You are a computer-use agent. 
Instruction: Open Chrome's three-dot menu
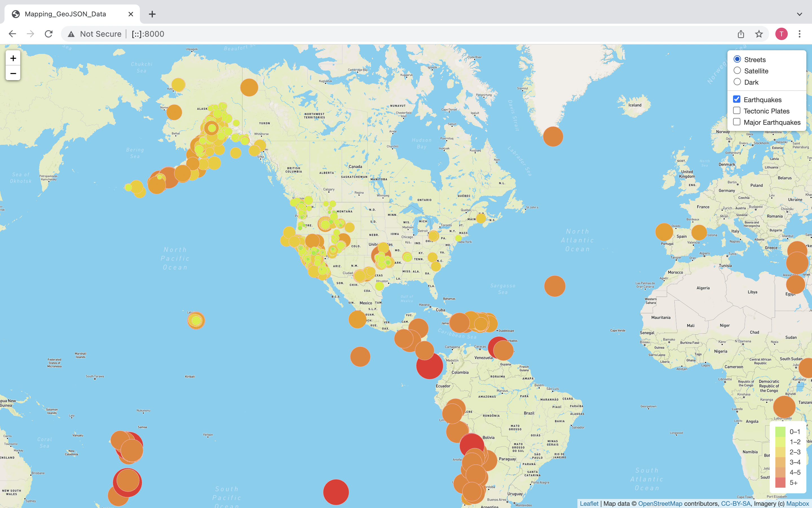pyautogui.click(x=800, y=34)
